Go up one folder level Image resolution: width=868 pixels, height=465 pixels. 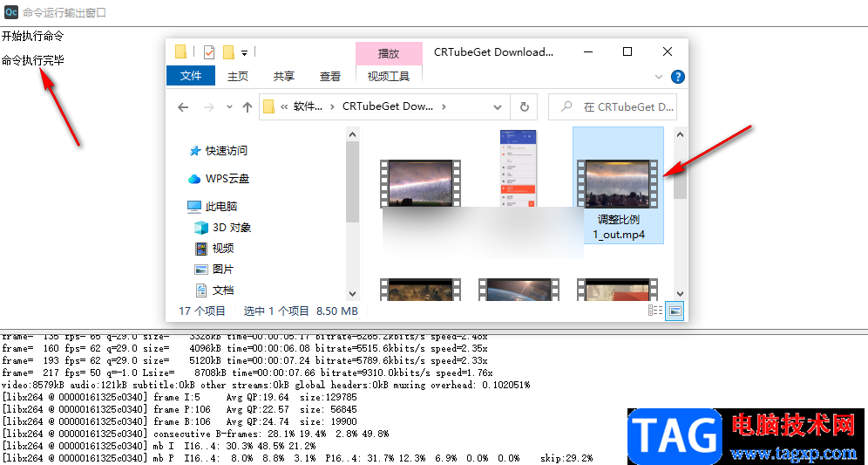click(248, 107)
